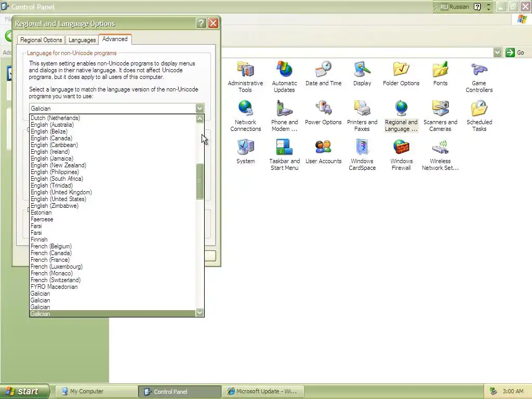532x399 pixels.
Task: Open Network Connections icon
Action: [x=245, y=116]
